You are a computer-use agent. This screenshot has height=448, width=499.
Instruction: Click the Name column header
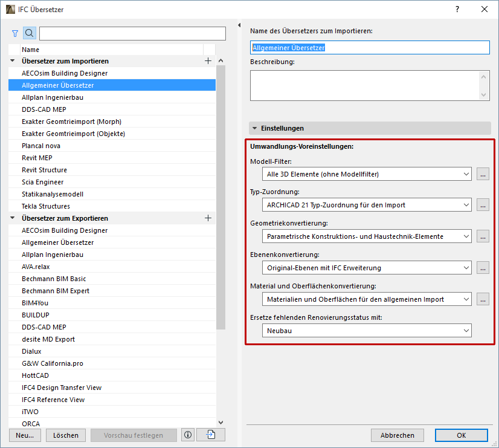[112, 50]
